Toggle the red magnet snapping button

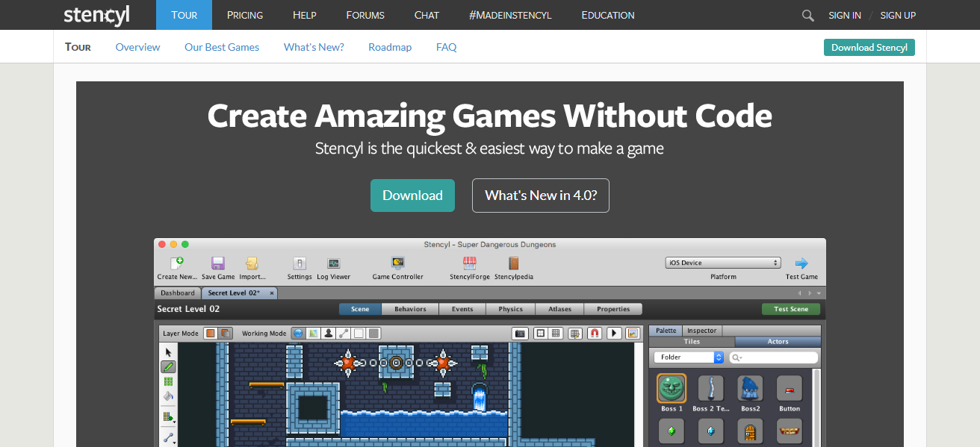click(595, 333)
